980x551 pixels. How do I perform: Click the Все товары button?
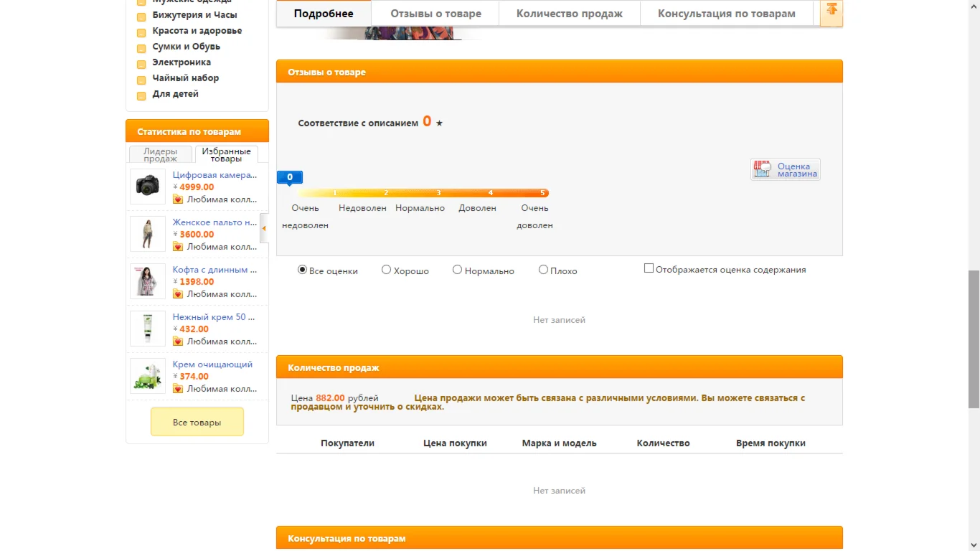point(197,422)
